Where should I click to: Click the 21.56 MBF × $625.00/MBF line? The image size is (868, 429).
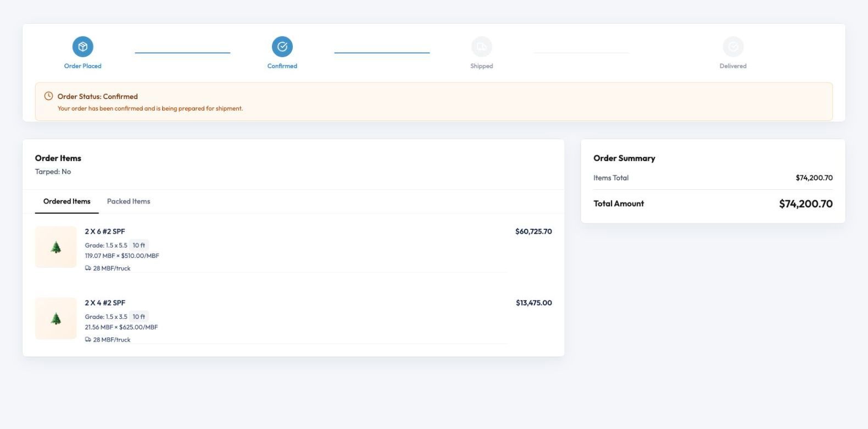tap(121, 327)
